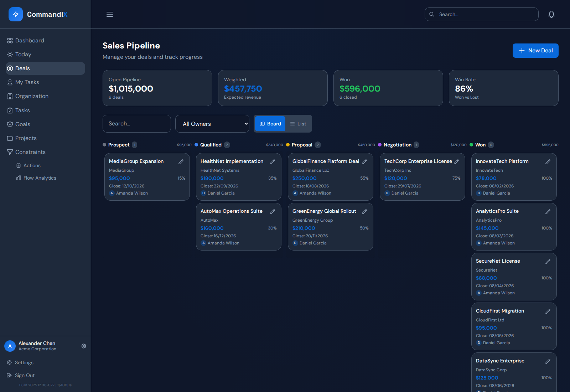Click Daniel Garcia on CloudFirst Migration card

click(x=496, y=343)
